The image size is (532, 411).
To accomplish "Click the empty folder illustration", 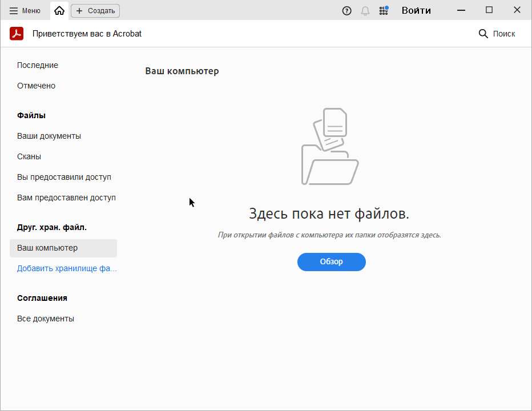I will (330, 147).
